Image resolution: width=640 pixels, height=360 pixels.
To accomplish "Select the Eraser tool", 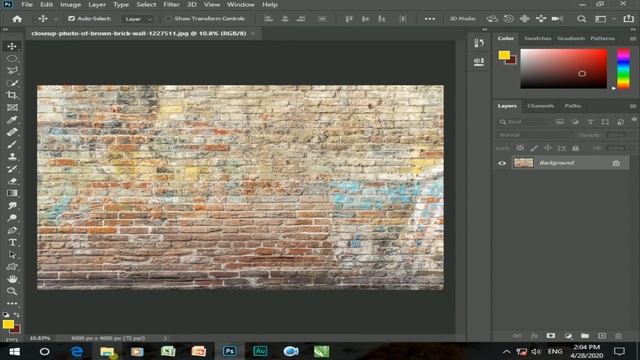I will tap(12, 181).
